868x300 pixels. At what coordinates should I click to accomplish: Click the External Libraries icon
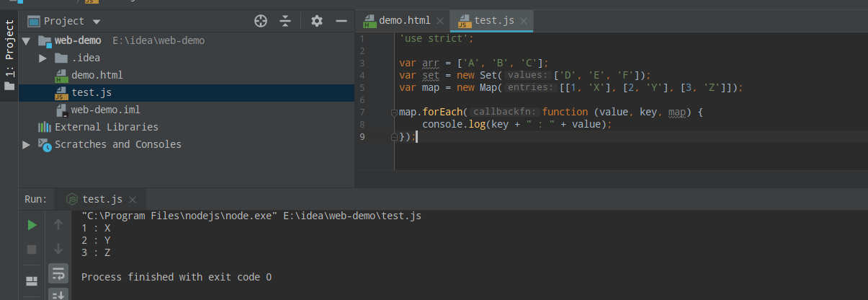pos(45,127)
